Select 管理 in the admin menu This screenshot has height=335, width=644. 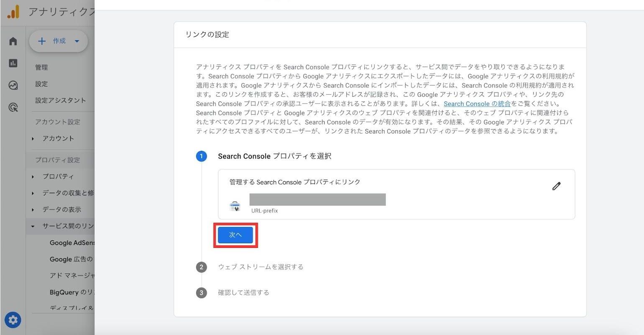pyautogui.click(x=41, y=67)
